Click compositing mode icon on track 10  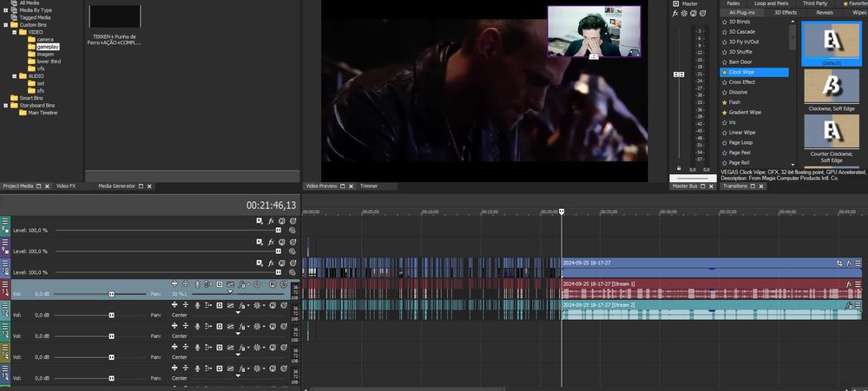pyautogui.click(x=293, y=272)
